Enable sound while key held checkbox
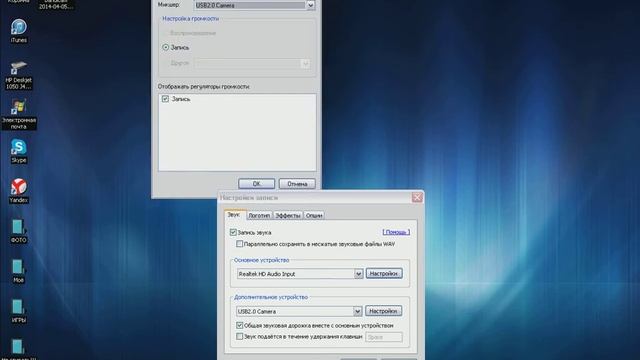Viewport: 640px width, 360px height. (x=240, y=336)
